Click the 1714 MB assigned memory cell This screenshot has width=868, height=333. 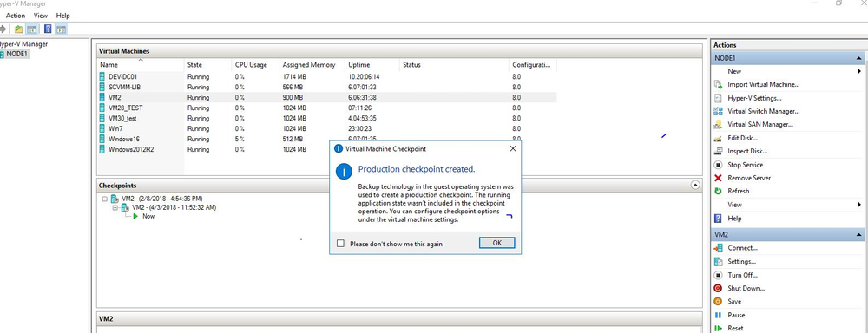point(294,77)
